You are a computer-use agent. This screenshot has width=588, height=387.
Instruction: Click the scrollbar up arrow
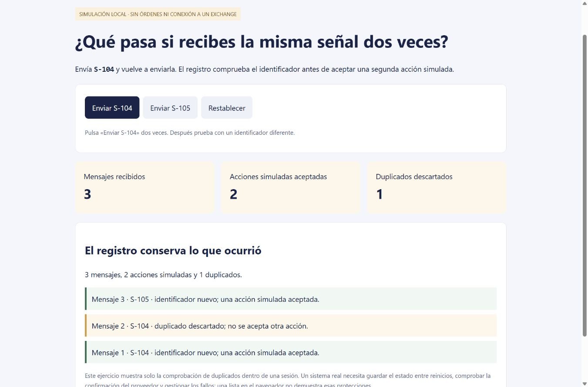click(585, 3)
